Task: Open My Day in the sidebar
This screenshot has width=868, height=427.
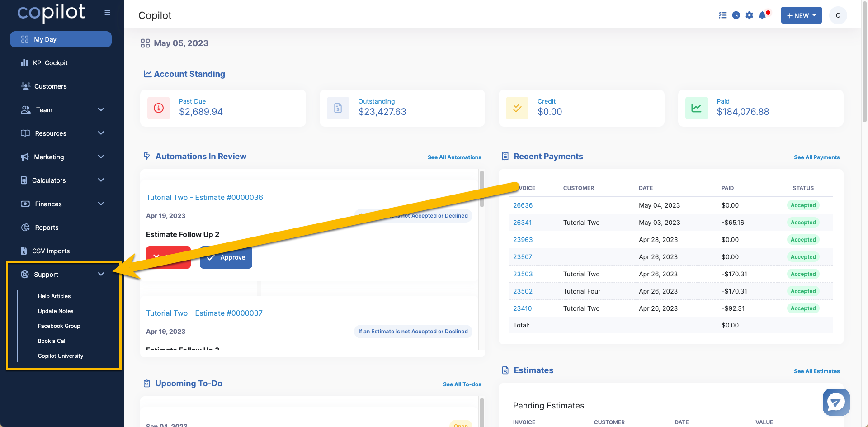Action: click(61, 39)
